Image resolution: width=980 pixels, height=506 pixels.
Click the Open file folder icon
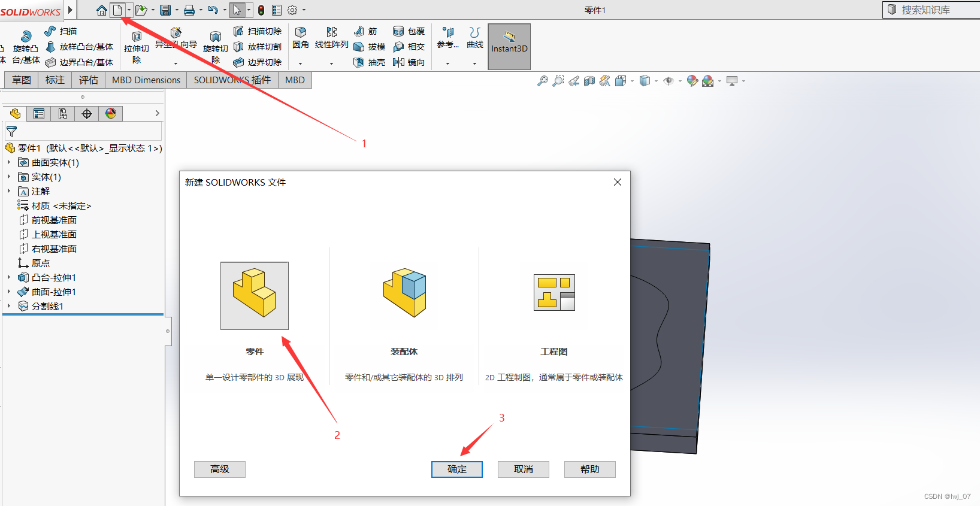pos(141,10)
